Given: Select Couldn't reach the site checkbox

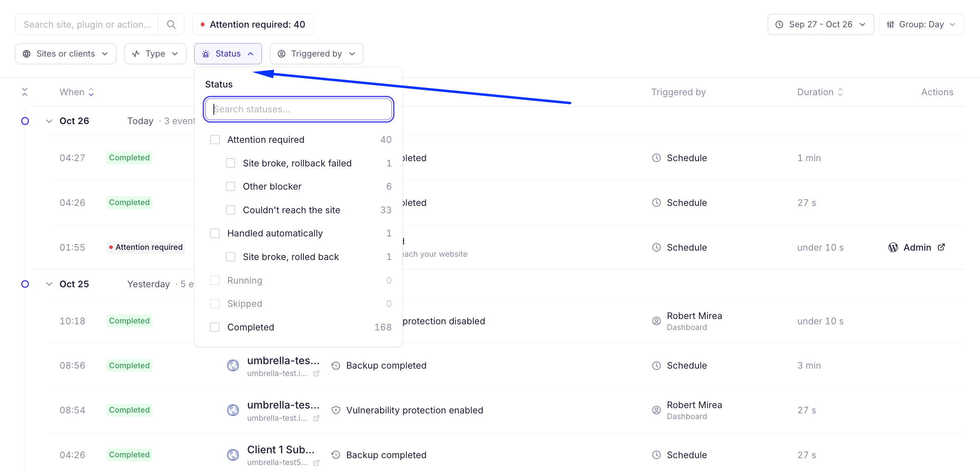Looking at the screenshot, I should point(231,210).
